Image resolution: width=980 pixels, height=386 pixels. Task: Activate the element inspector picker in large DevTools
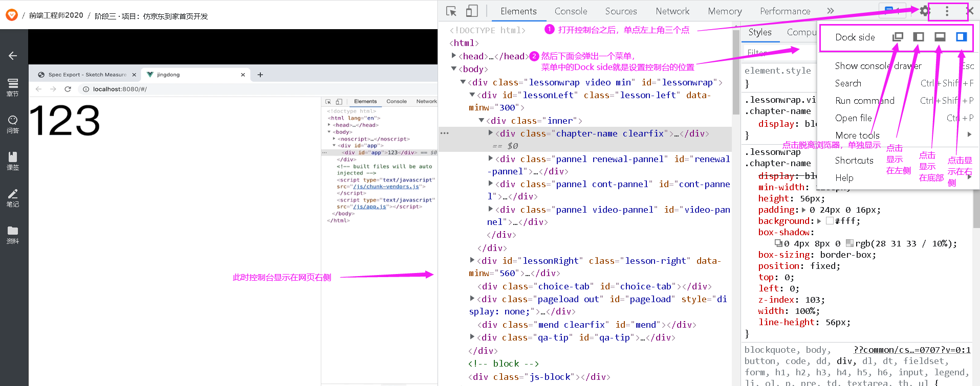click(451, 11)
